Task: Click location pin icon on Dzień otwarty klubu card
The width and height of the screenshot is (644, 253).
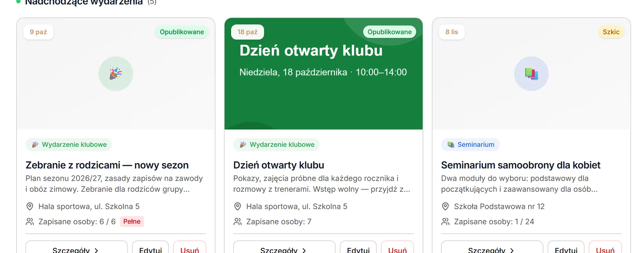Action: (x=237, y=206)
